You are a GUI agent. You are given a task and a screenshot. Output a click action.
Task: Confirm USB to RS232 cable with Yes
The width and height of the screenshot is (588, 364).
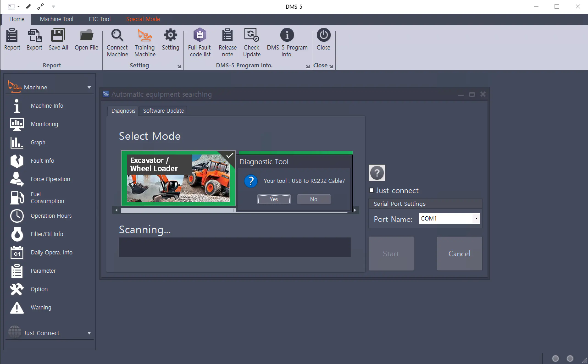click(x=274, y=199)
